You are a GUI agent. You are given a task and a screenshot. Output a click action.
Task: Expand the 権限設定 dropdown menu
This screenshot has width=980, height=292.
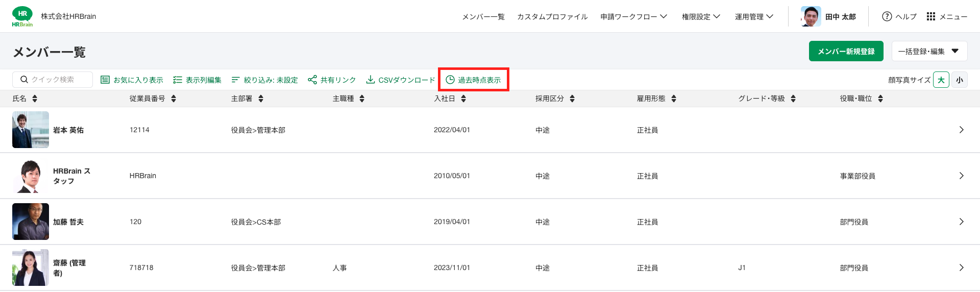(x=701, y=16)
